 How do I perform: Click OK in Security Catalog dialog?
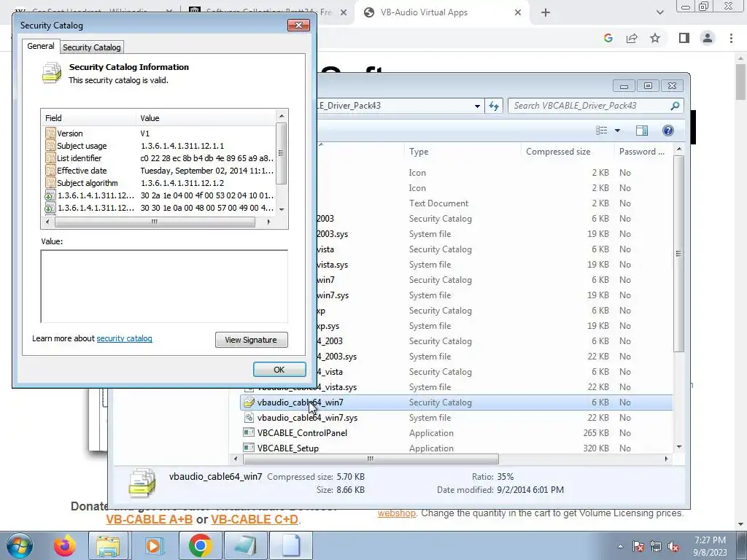(279, 370)
